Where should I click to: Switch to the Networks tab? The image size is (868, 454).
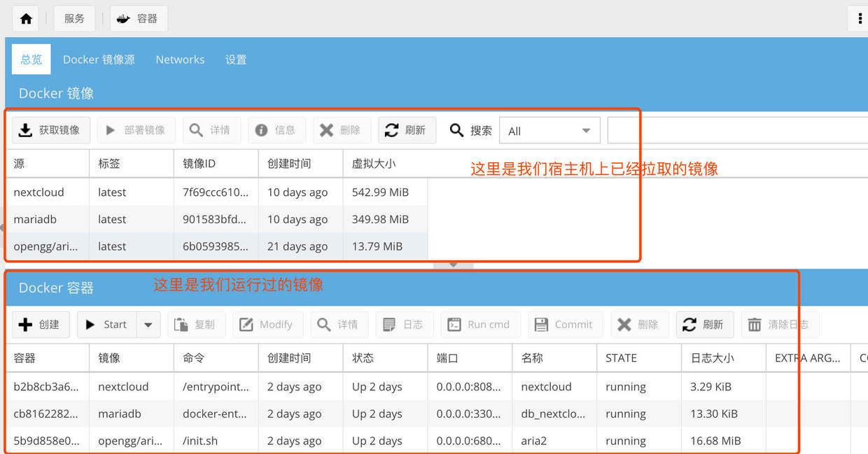(x=180, y=59)
